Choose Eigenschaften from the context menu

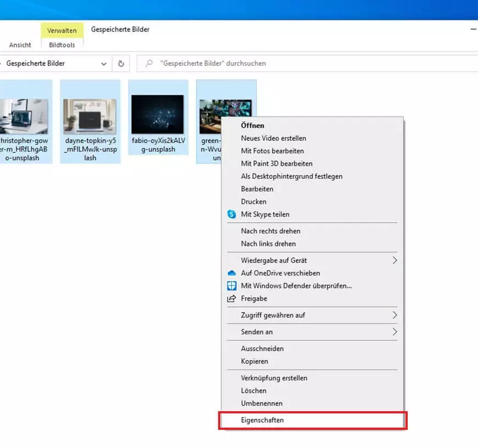[262, 420]
